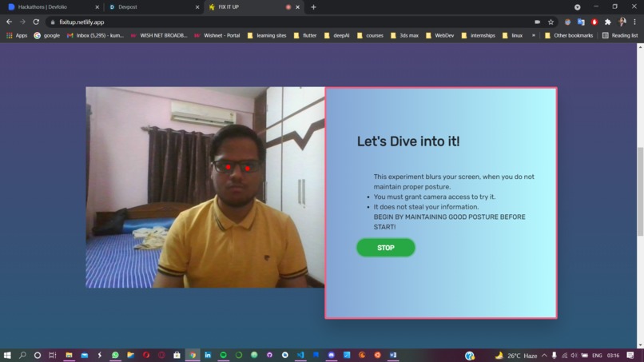This screenshot has height=362, width=644.
Task: Open volume control in system tray
Action: coord(574,356)
